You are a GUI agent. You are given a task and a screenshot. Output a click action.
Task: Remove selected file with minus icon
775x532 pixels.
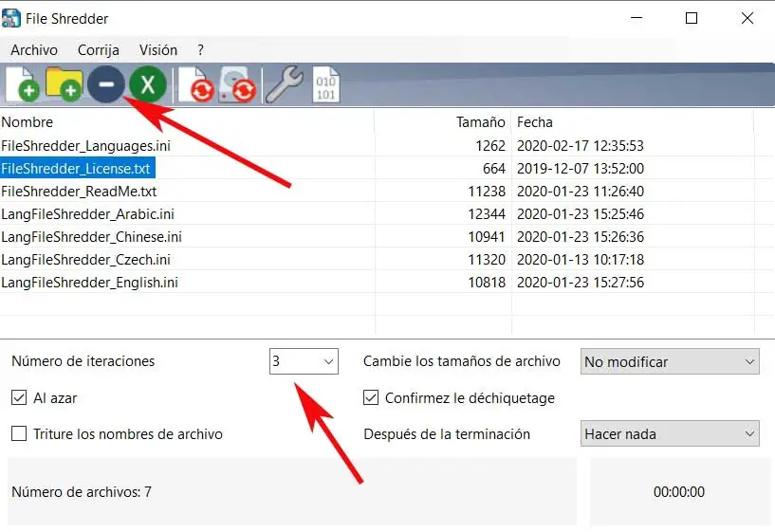106,84
